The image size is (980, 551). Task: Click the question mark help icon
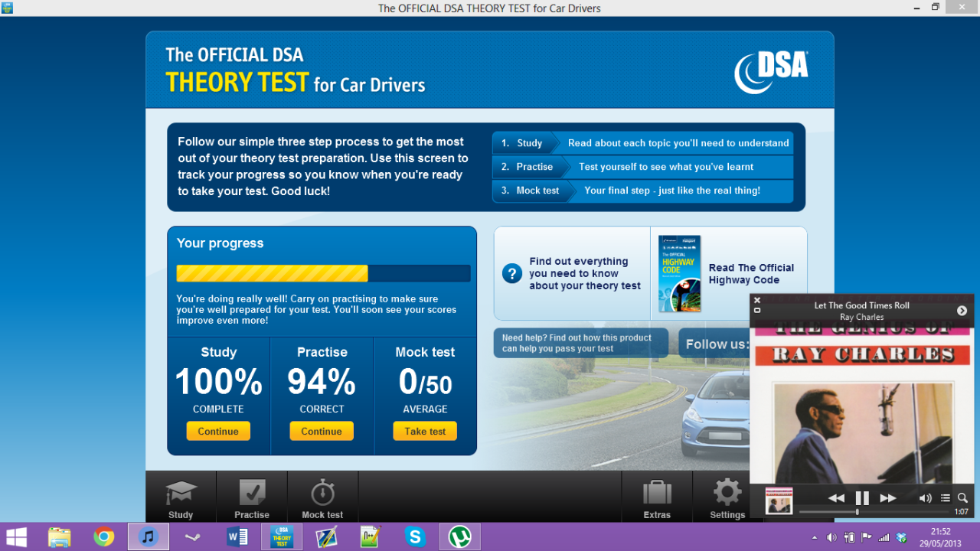click(x=512, y=273)
